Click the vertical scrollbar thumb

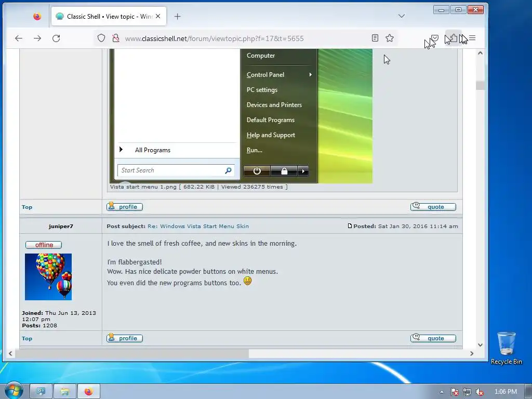480,85
